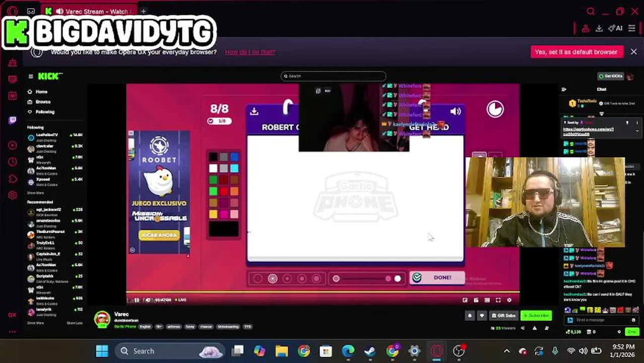Open Opera GX sidebar settings gear
The image size is (644, 363).
[x=12, y=195]
